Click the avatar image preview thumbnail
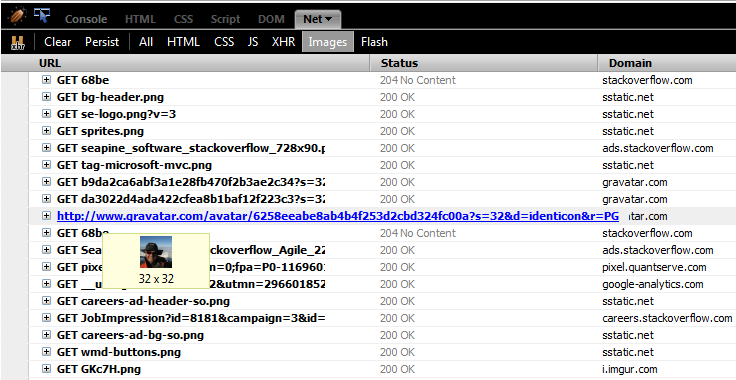The image size is (736, 380). pyautogui.click(x=156, y=252)
